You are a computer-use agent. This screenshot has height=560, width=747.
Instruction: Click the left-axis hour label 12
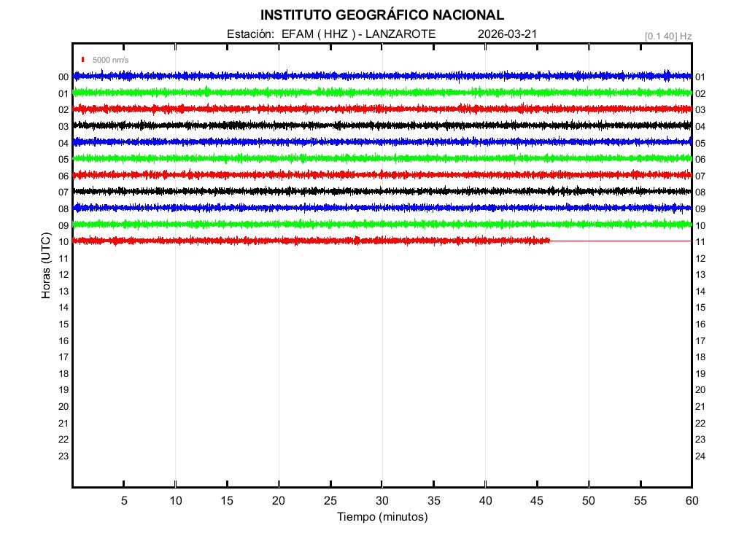[x=63, y=275]
